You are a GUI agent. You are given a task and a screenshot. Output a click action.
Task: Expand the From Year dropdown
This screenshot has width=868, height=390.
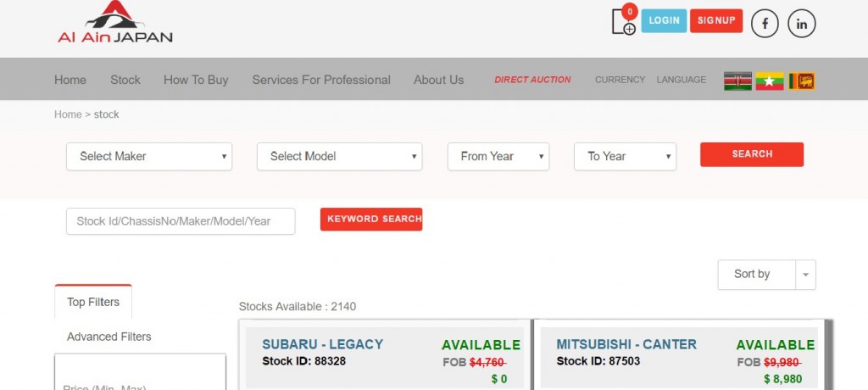pos(498,156)
